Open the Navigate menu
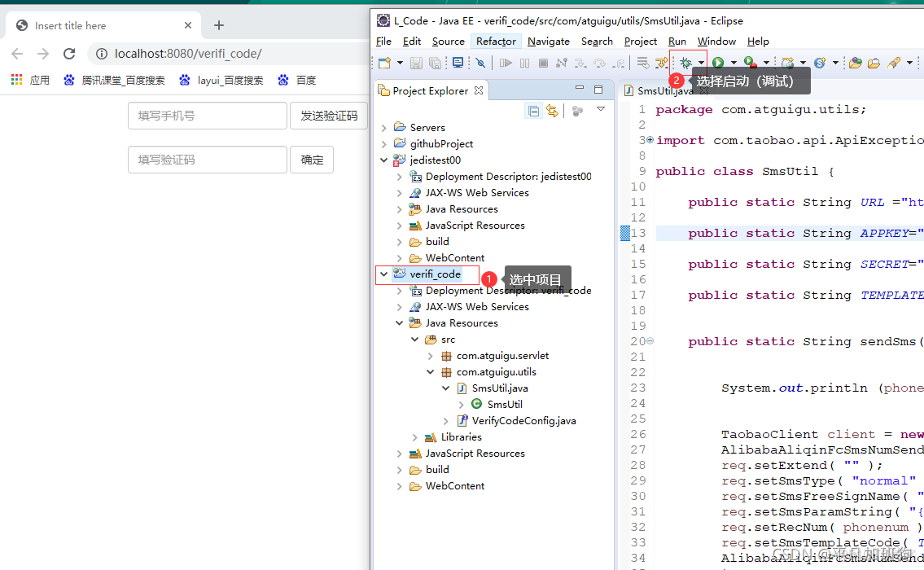The image size is (924, 570). pos(549,42)
